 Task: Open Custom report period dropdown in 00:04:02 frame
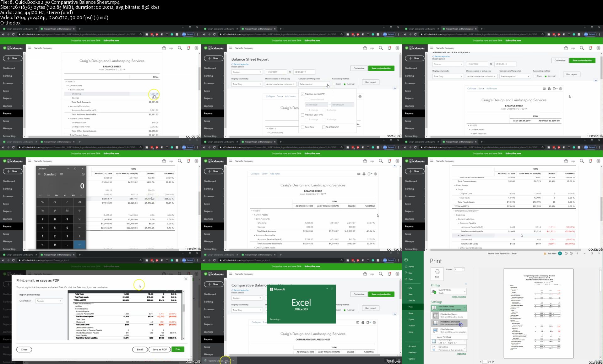coord(247,72)
